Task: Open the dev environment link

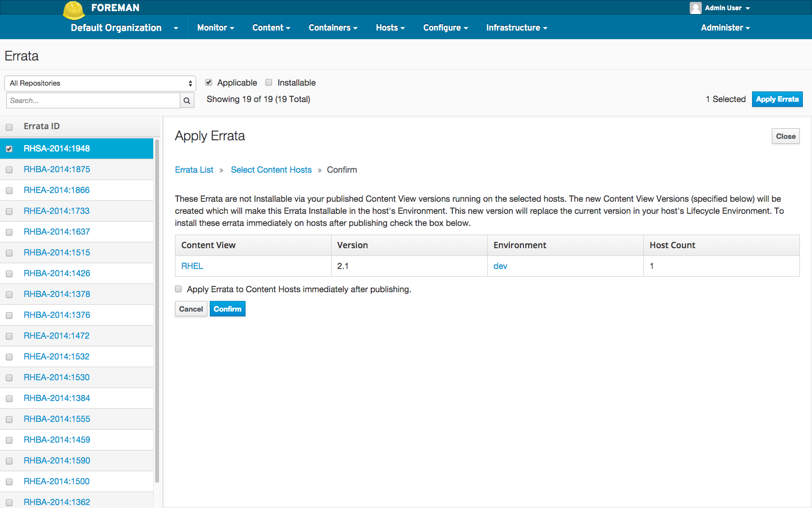Action: pos(500,266)
